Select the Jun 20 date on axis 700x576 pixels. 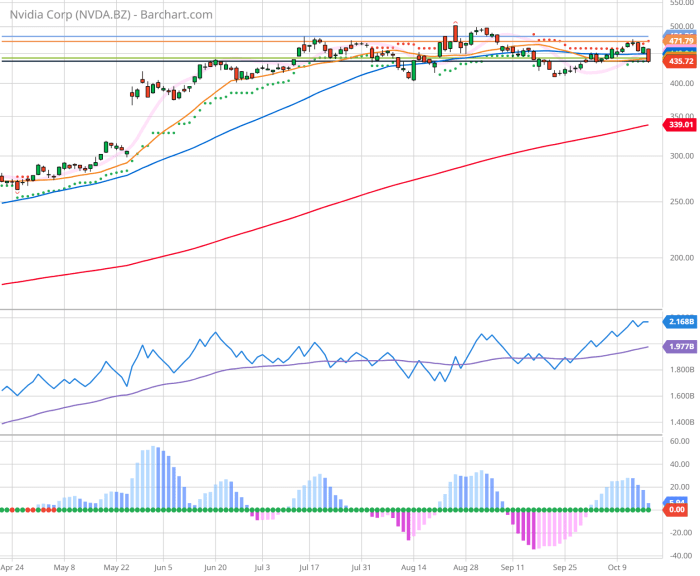215,566
